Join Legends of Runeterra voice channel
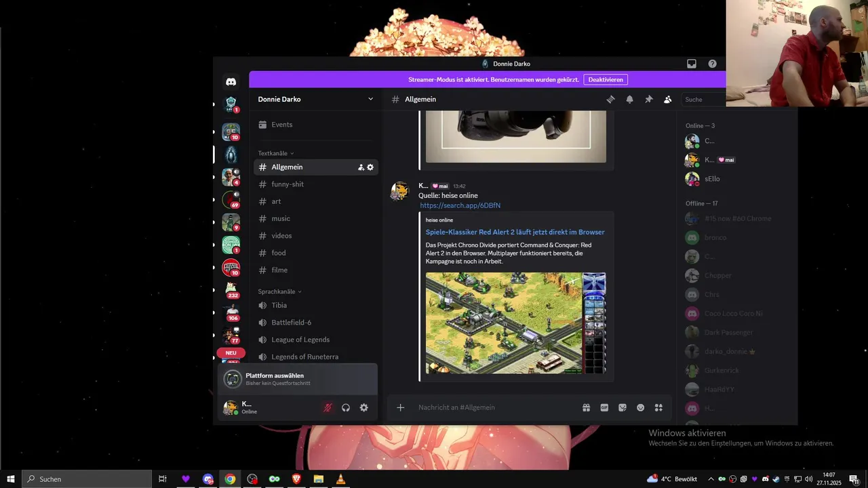Viewport: 868px width, 488px height. point(316,357)
